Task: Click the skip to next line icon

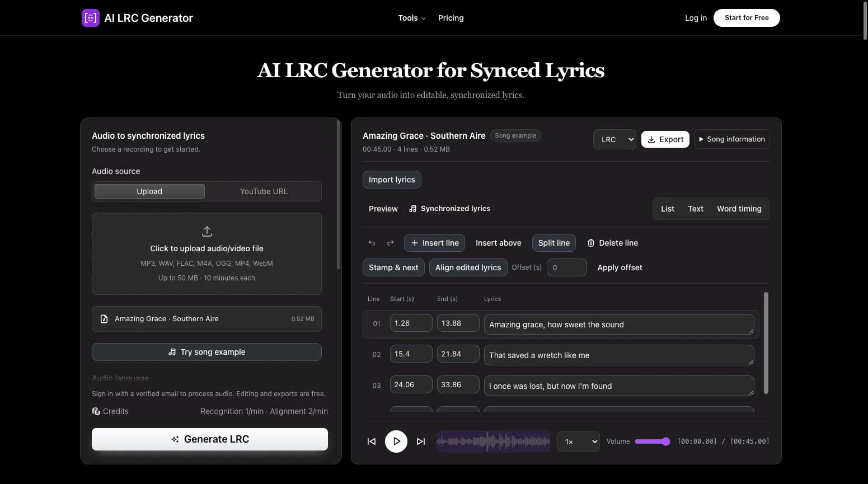Action: click(421, 441)
